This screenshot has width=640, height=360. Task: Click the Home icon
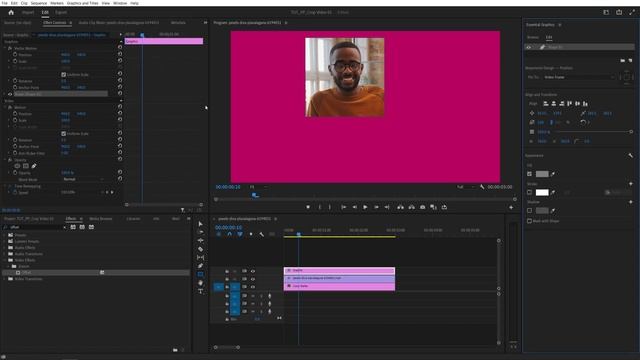[x=11, y=12]
